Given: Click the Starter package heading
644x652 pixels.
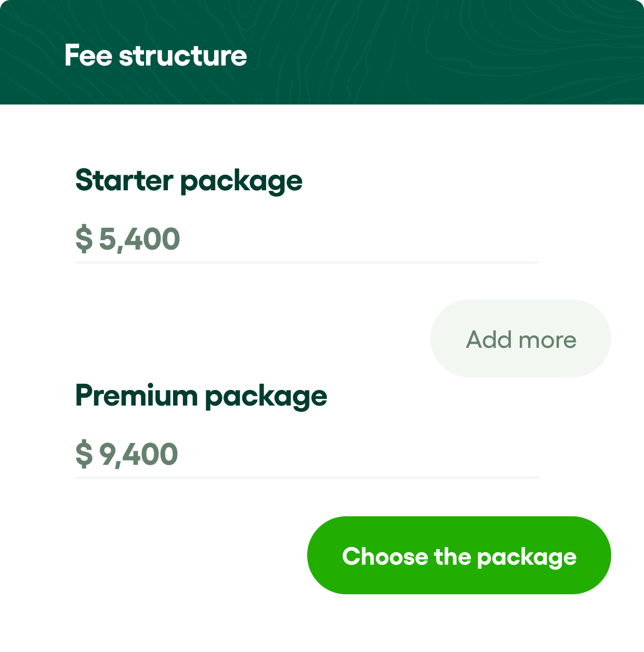Looking at the screenshot, I should pos(189,180).
